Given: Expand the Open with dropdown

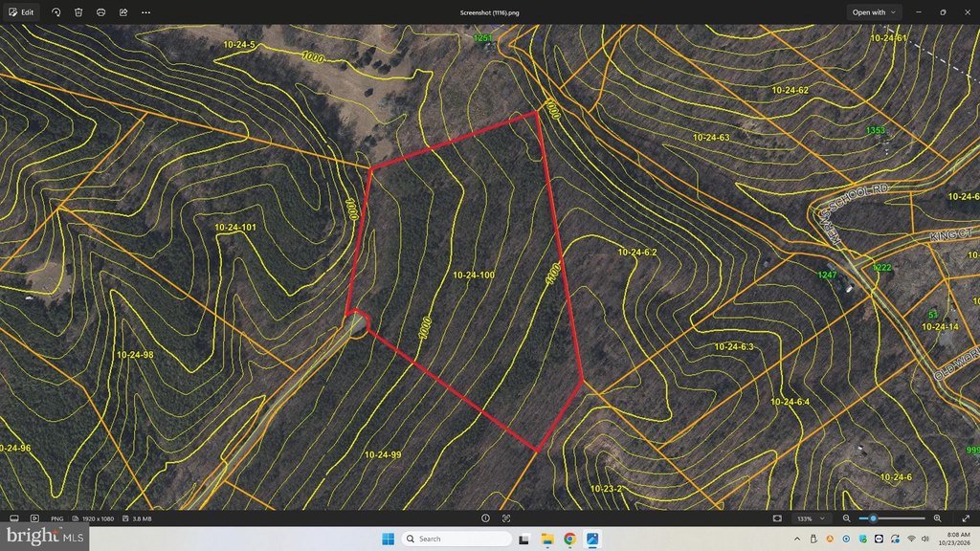Looking at the screenshot, I should 874,12.
